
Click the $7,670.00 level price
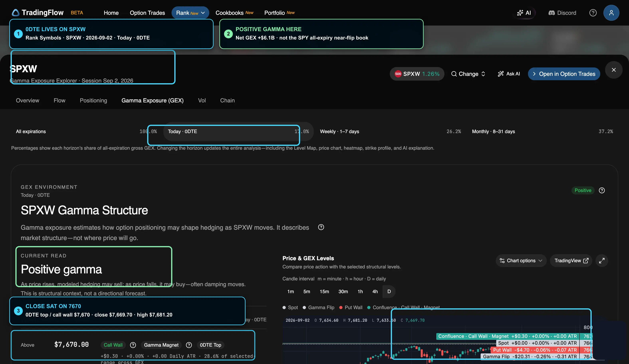click(71, 344)
